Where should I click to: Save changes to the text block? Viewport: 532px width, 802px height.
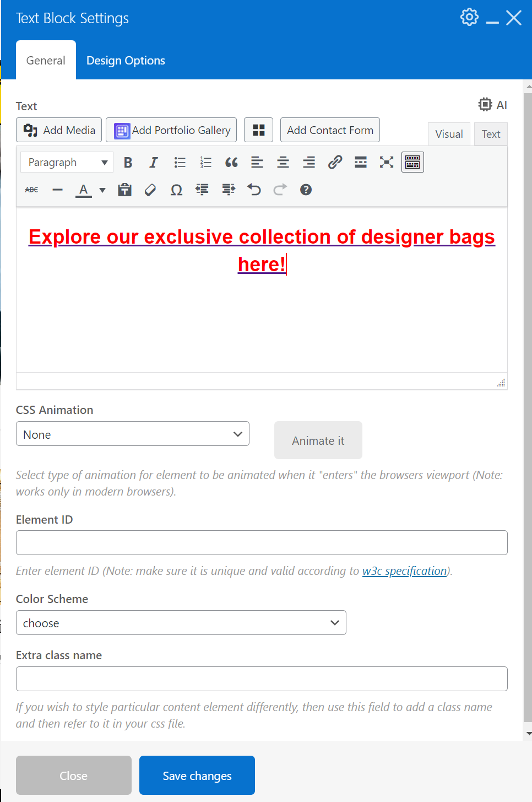[197, 775]
